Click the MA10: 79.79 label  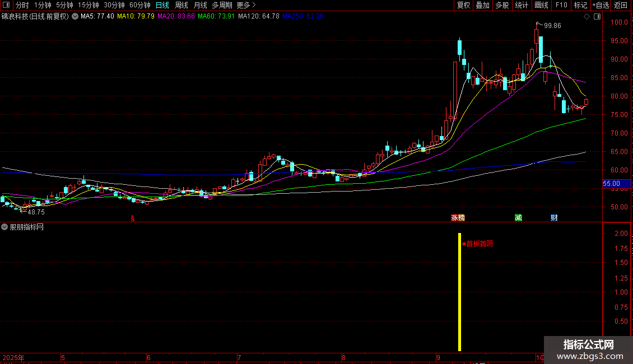point(136,16)
